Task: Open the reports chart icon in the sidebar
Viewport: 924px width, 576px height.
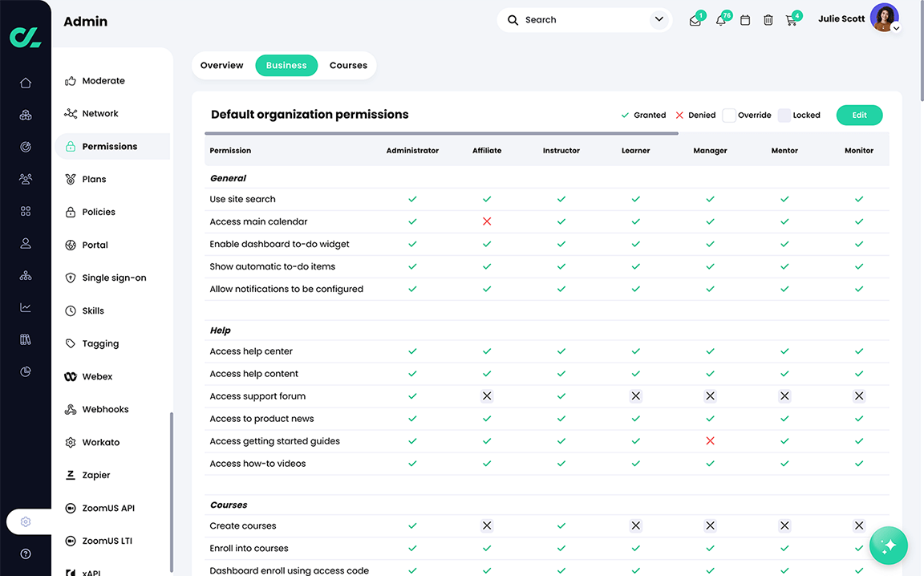Action: coord(25,306)
